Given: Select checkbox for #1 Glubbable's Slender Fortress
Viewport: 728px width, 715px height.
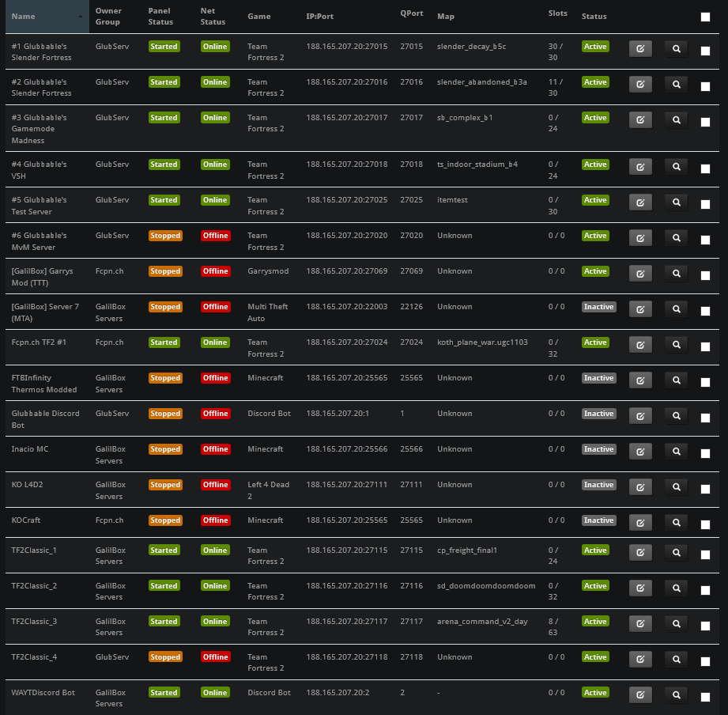Looking at the screenshot, I should (x=705, y=51).
